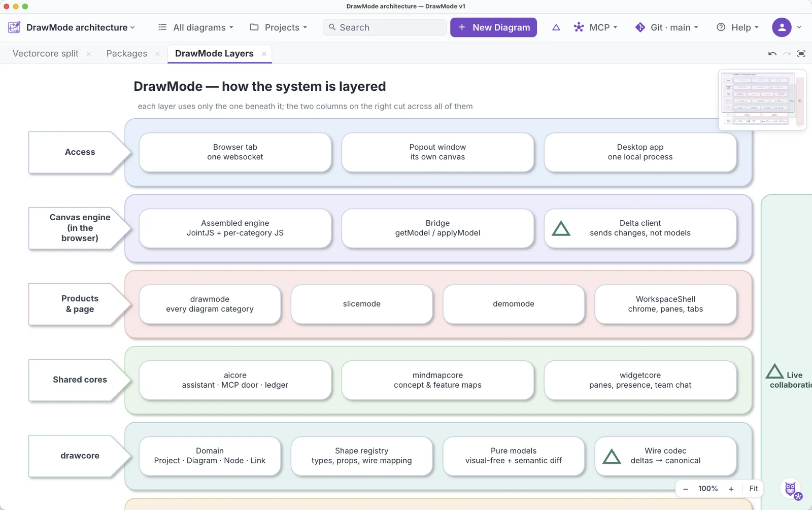
Task: Zoom out with the minus button
Action: (x=686, y=489)
